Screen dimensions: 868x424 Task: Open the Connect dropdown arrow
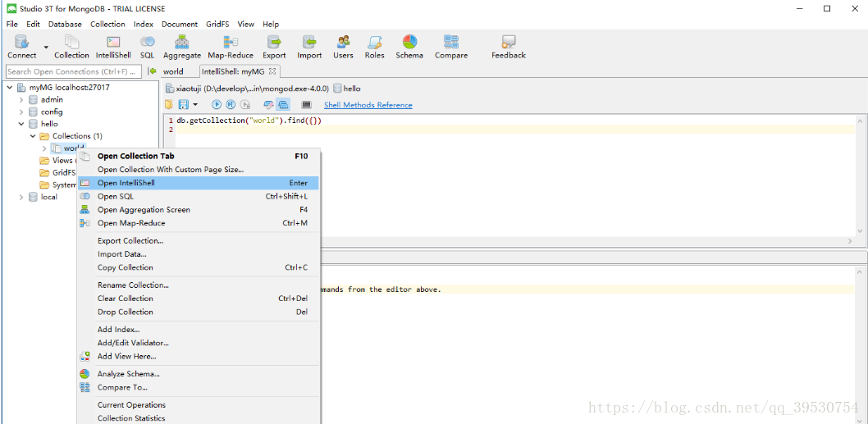(46, 48)
